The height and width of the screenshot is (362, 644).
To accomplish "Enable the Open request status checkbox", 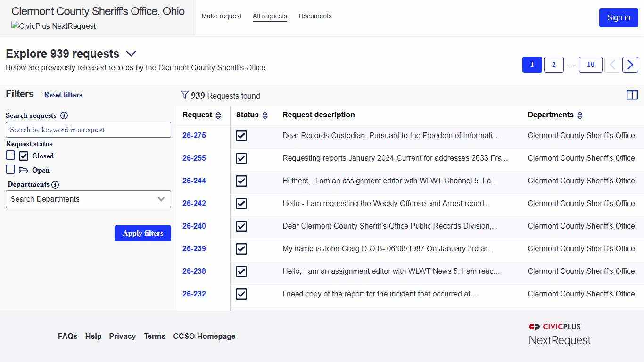I will point(10,169).
